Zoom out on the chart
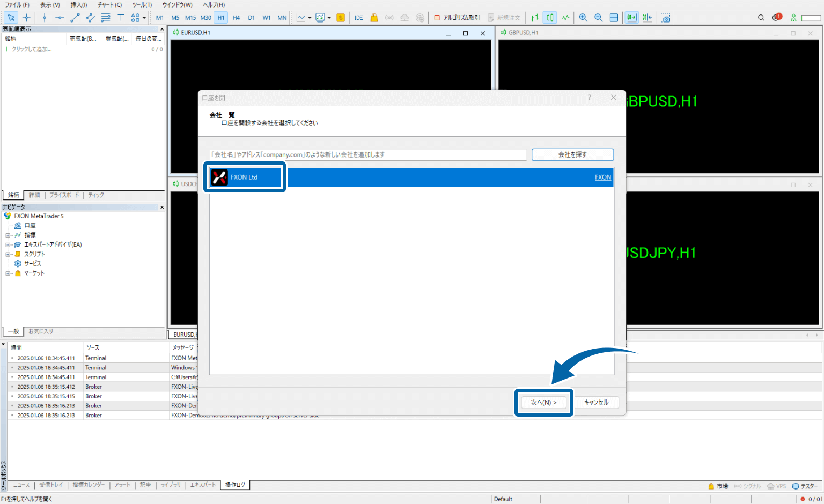The height and width of the screenshot is (504, 824). coord(599,18)
